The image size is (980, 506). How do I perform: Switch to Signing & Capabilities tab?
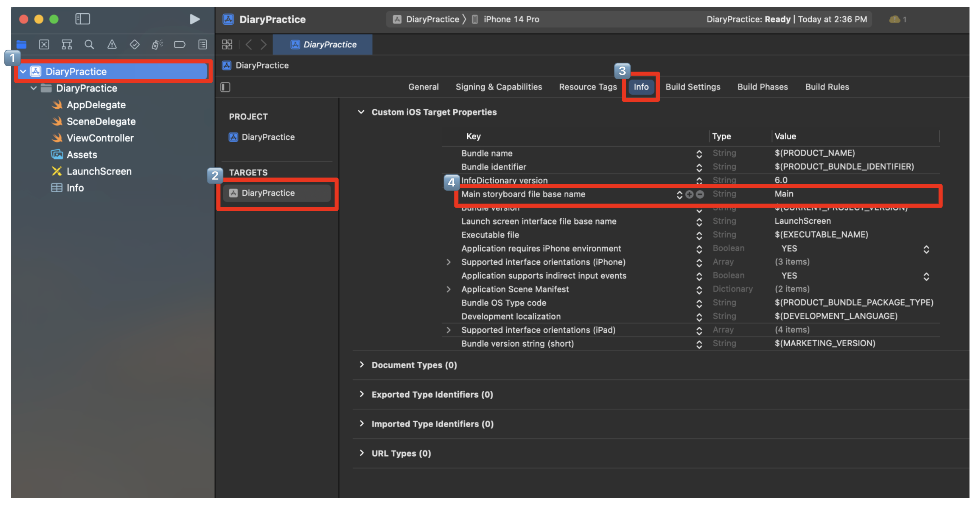(499, 87)
